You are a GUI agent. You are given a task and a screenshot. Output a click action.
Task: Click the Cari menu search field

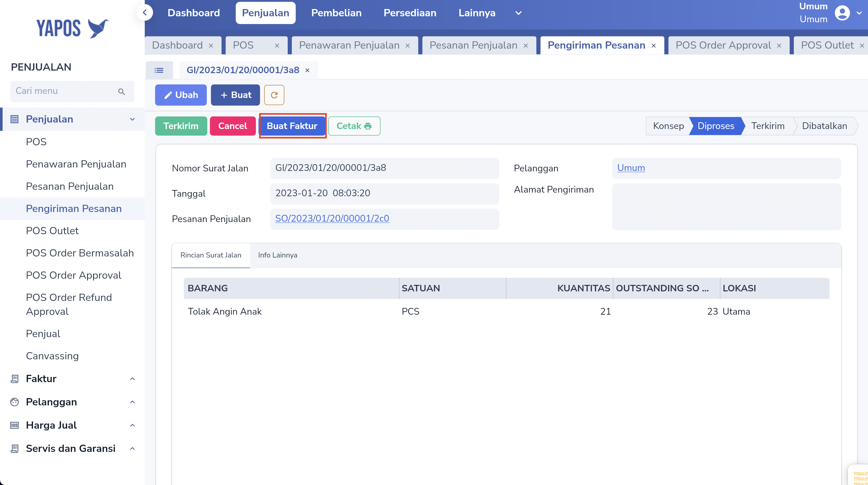[x=72, y=91]
